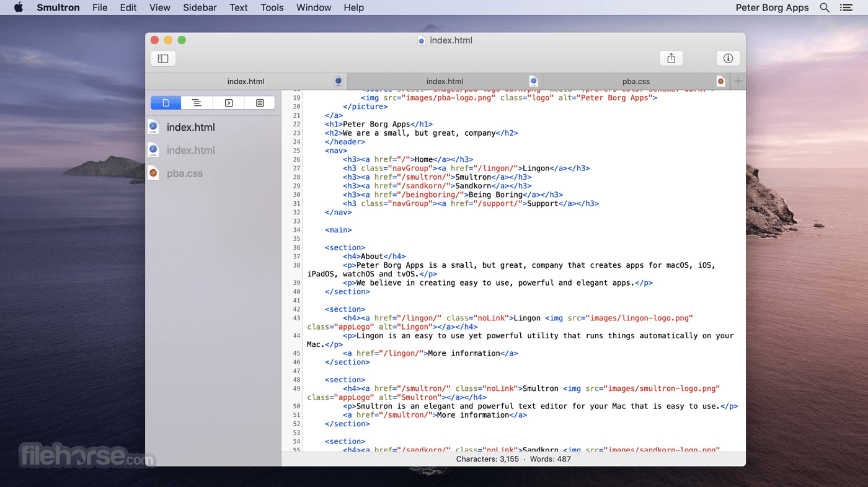Open the Help menu

(x=354, y=7)
